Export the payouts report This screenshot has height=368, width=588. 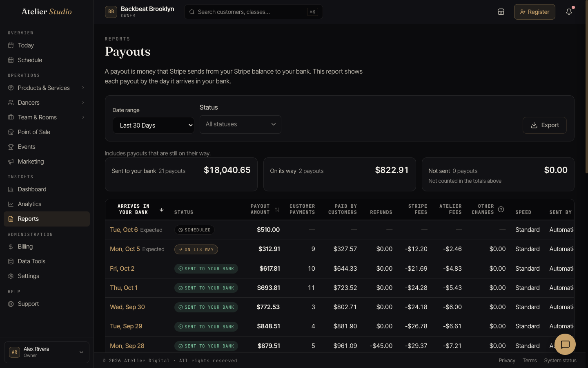[x=544, y=125]
